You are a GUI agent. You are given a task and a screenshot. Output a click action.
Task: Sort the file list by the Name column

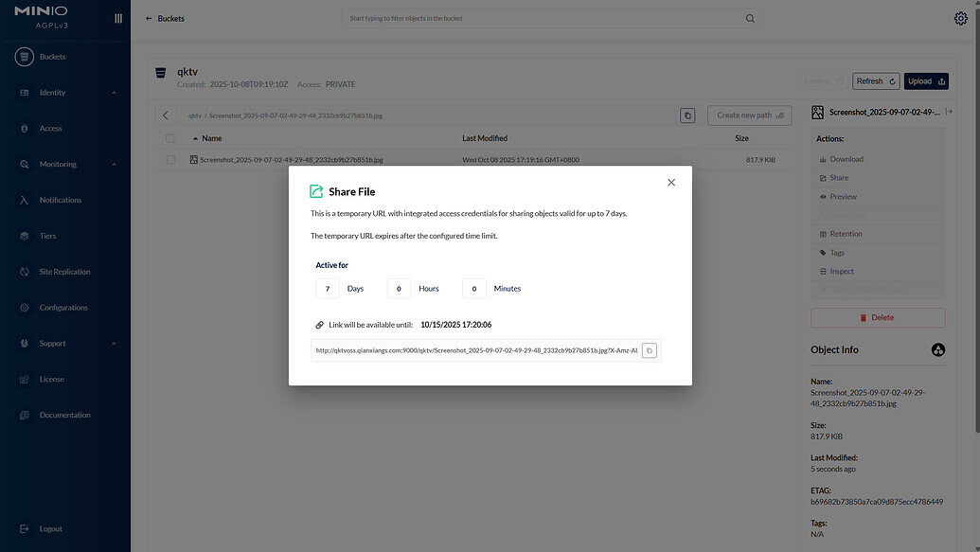tap(210, 138)
